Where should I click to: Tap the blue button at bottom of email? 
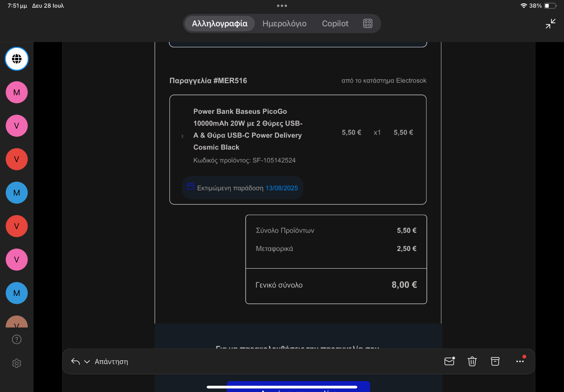(x=298, y=387)
